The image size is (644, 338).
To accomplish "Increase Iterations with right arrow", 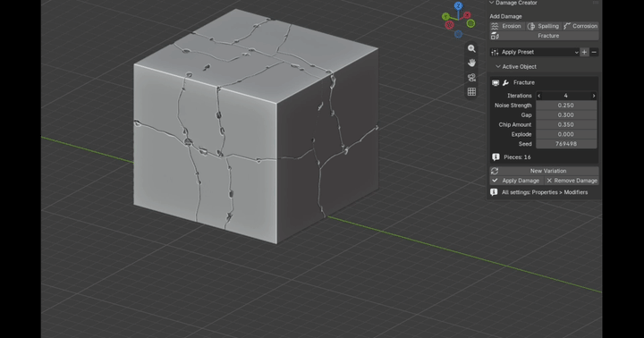I will (594, 96).
